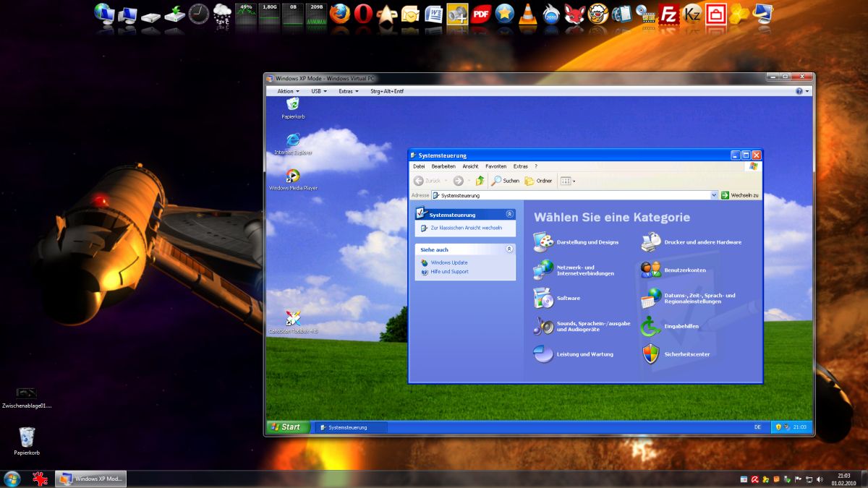
Task: Open the globe network icon in the dock
Action: point(104,13)
